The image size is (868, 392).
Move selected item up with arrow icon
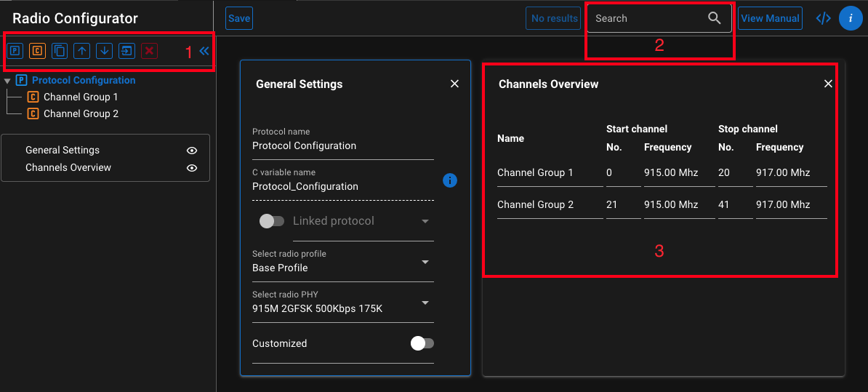(x=82, y=51)
